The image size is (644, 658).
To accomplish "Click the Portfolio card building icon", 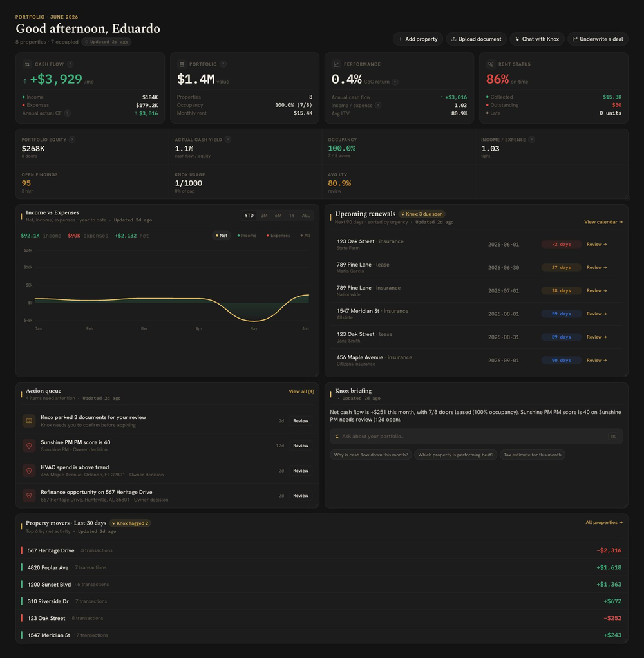I will pyautogui.click(x=182, y=64).
